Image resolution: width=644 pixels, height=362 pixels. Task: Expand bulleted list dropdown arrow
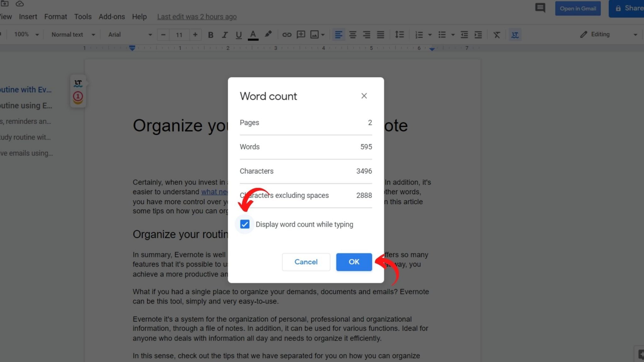click(453, 35)
